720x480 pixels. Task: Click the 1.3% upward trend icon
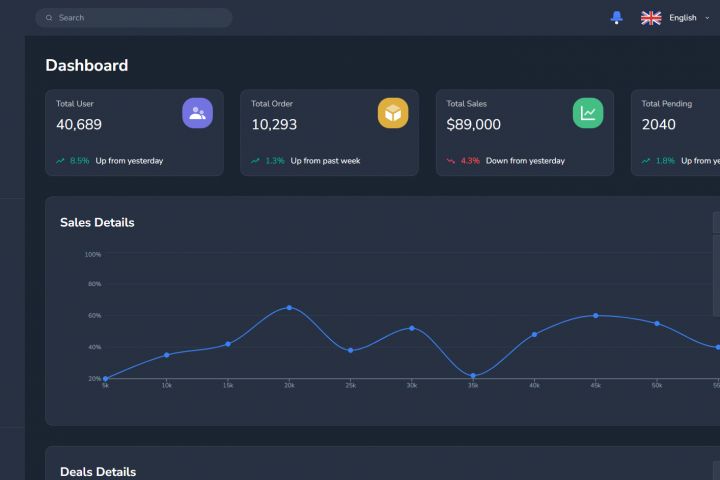coord(255,161)
